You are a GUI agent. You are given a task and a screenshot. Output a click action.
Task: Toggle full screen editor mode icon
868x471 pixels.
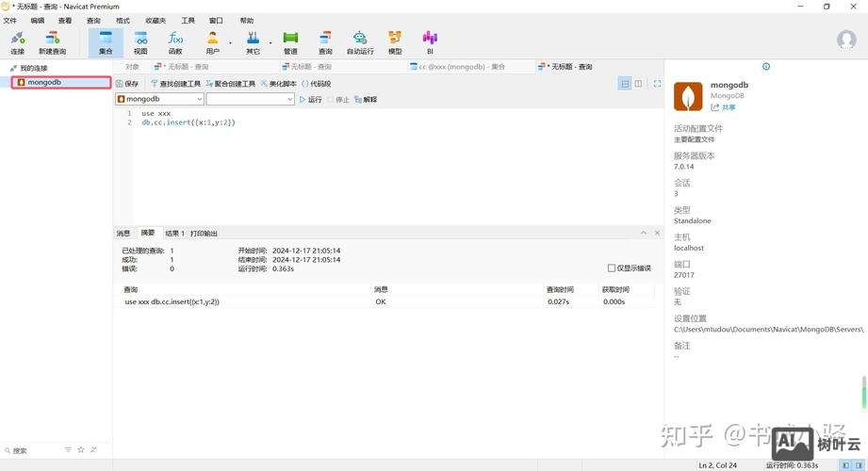[x=657, y=84]
